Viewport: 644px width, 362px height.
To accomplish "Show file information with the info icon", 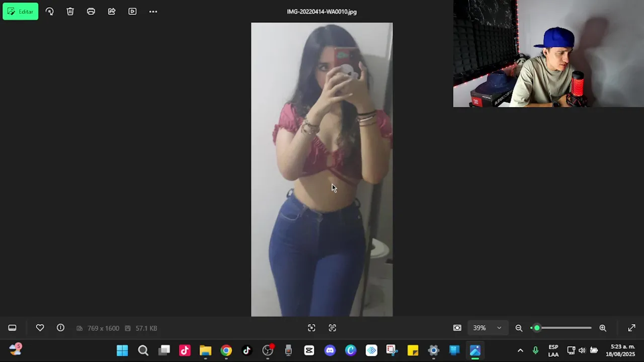I will [60, 328].
